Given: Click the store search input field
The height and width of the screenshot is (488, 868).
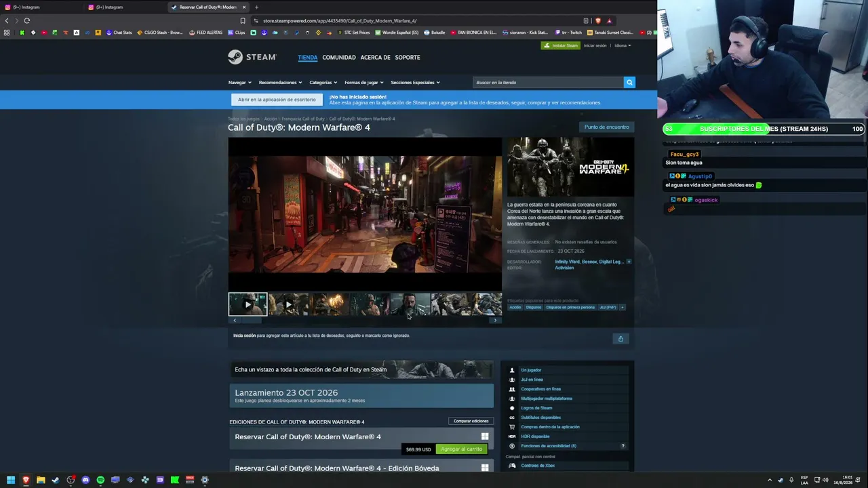Looking at the screenshot, I should 548,82.
